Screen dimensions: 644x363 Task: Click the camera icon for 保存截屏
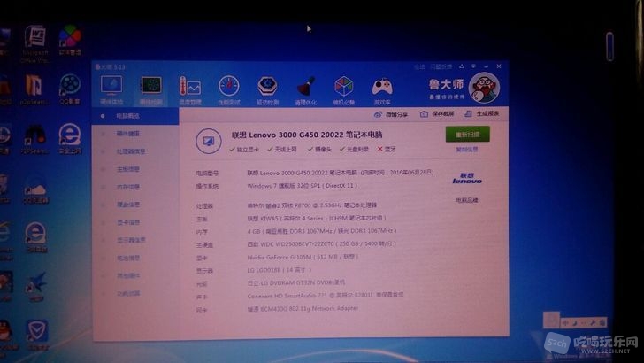(x=424, y=114)
